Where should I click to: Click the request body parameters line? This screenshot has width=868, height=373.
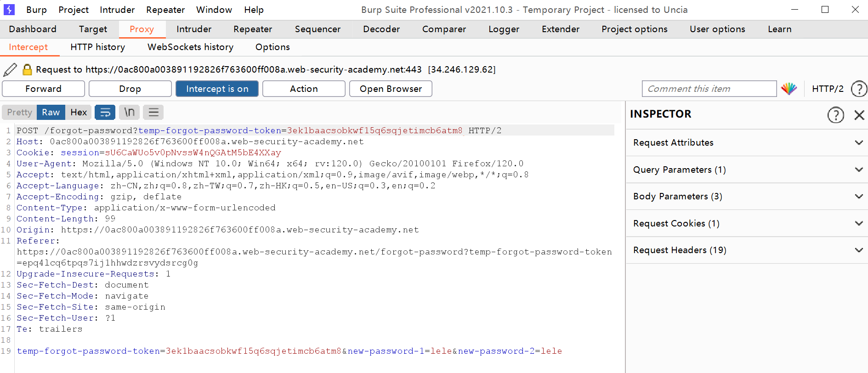(x=289, y=351)
